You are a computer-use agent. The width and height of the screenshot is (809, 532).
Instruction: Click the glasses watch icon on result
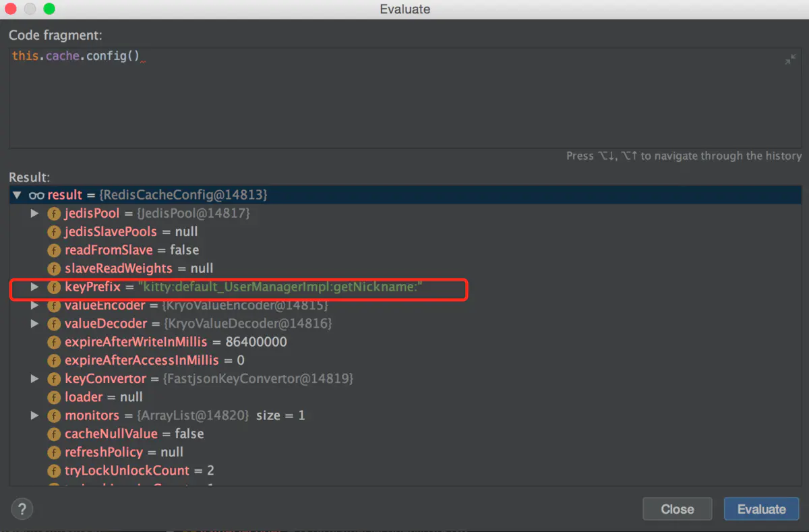click(36, 195)
